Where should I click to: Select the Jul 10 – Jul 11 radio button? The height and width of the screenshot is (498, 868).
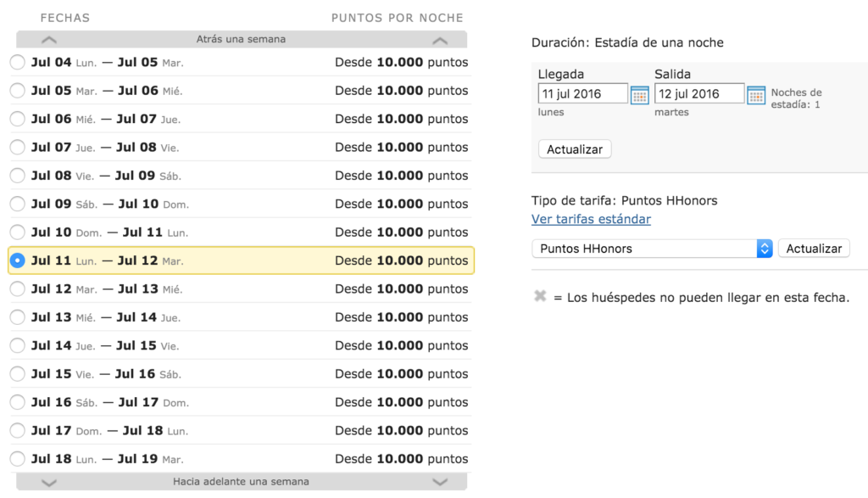(x=17, y=232)
